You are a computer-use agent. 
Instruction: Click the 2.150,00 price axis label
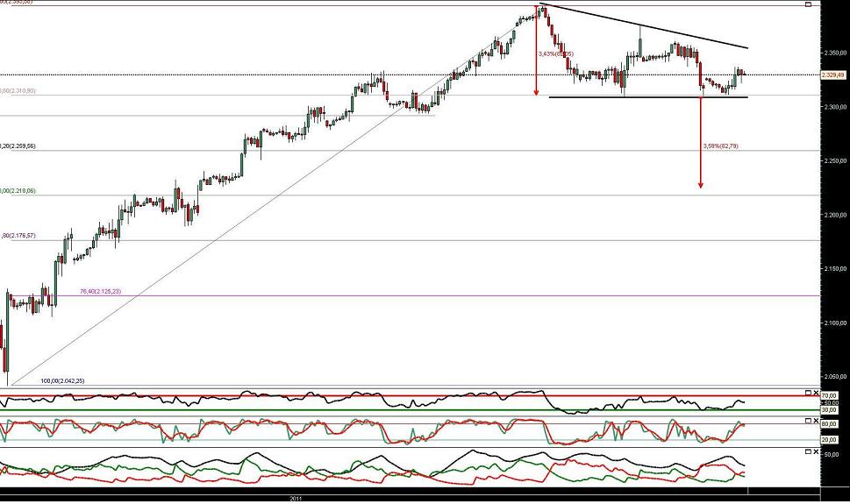(x=834, y=269)
